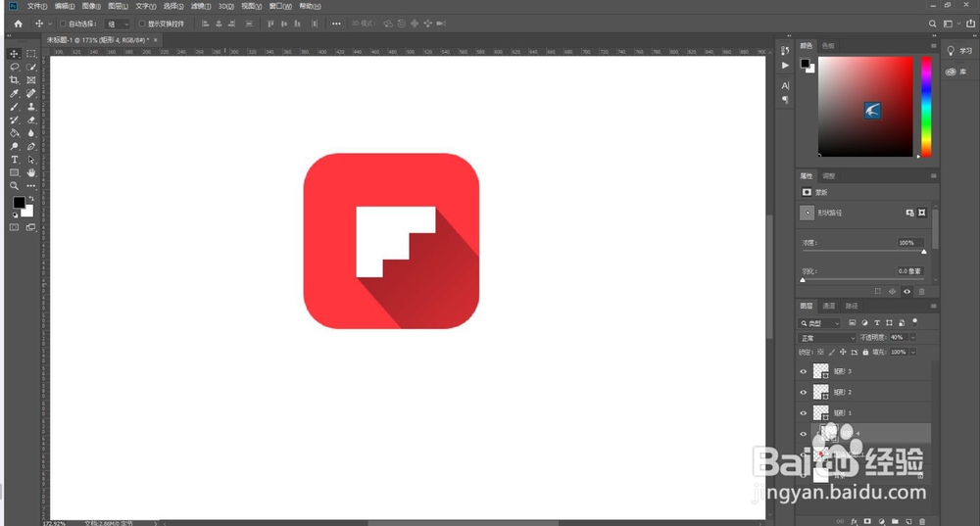980x526 pixels.
Task: Select the Clone Stamp tool
Action: 31,107
